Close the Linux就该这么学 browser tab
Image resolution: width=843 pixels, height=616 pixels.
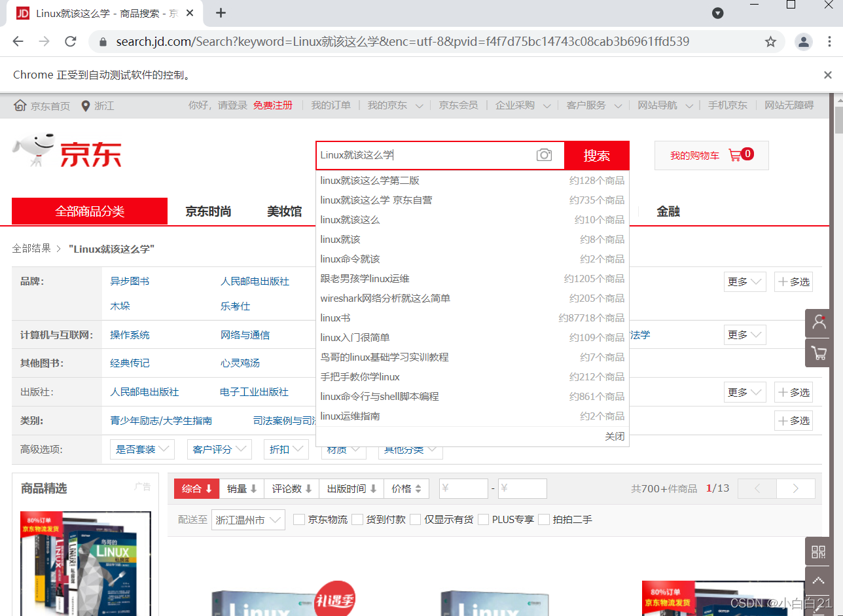190,13
